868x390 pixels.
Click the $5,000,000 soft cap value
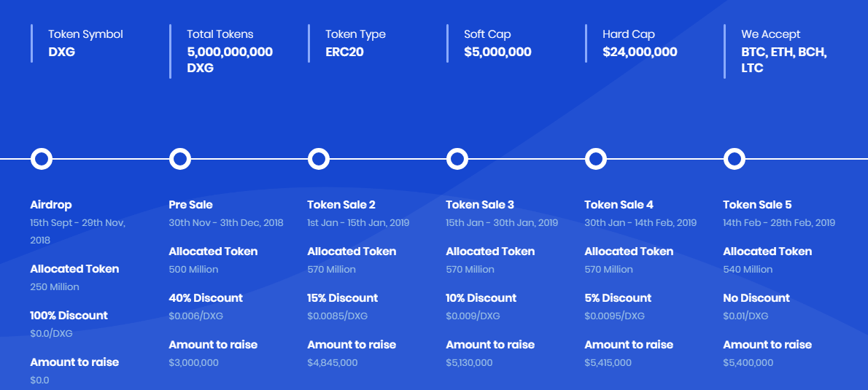coord(497,52)
